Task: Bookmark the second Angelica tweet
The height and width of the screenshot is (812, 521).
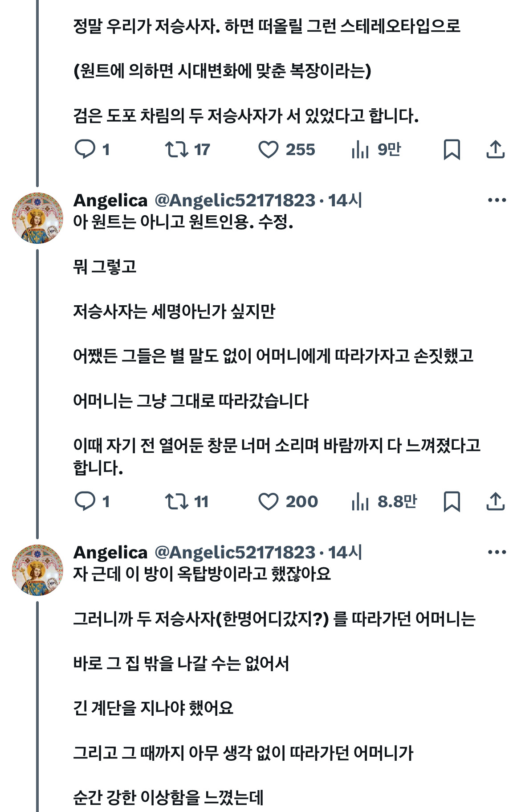Action: coord(452,502)
